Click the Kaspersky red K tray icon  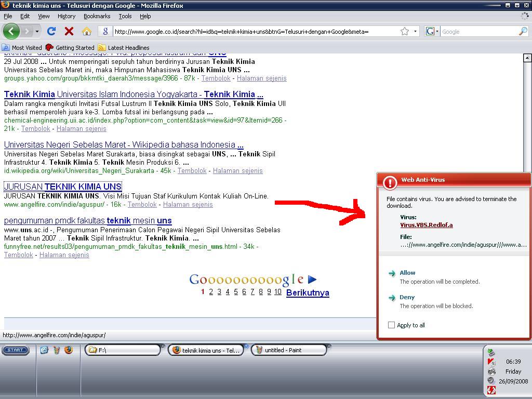491,362
